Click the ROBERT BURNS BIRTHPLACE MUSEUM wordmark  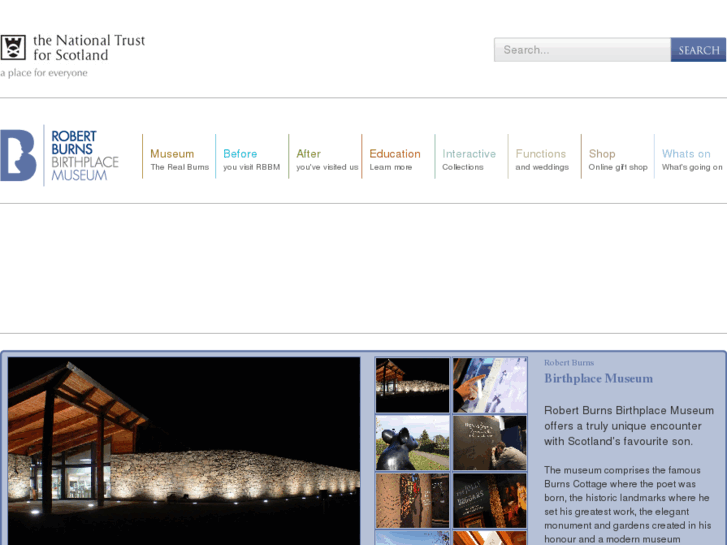[85, 155]
